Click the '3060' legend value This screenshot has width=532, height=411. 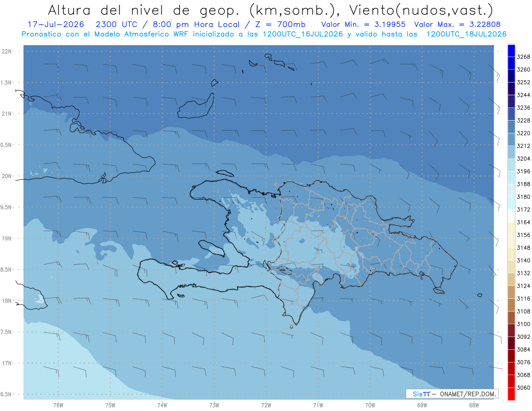click(524, 388)
